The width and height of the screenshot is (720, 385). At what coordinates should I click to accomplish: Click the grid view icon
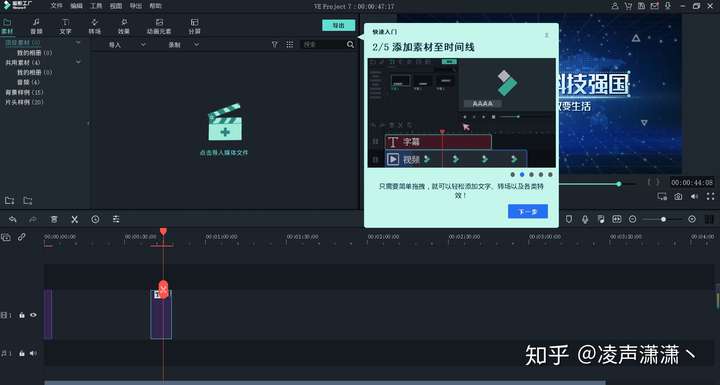pyautogui.click(x=290, y=45)
